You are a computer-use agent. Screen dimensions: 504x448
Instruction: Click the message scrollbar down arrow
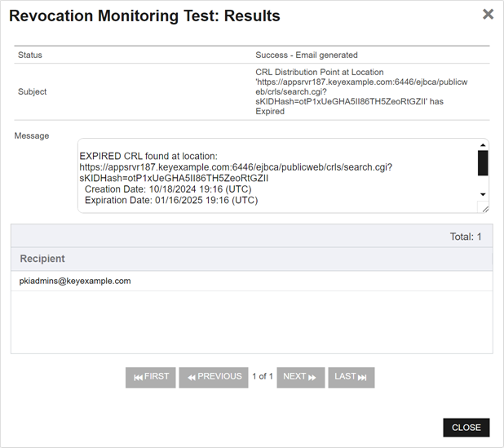point(483,194)
